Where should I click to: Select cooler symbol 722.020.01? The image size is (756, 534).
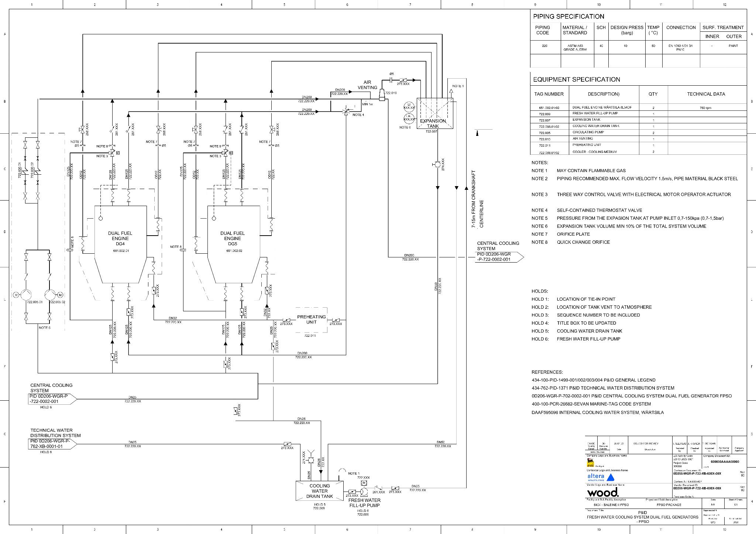[25, 171]
